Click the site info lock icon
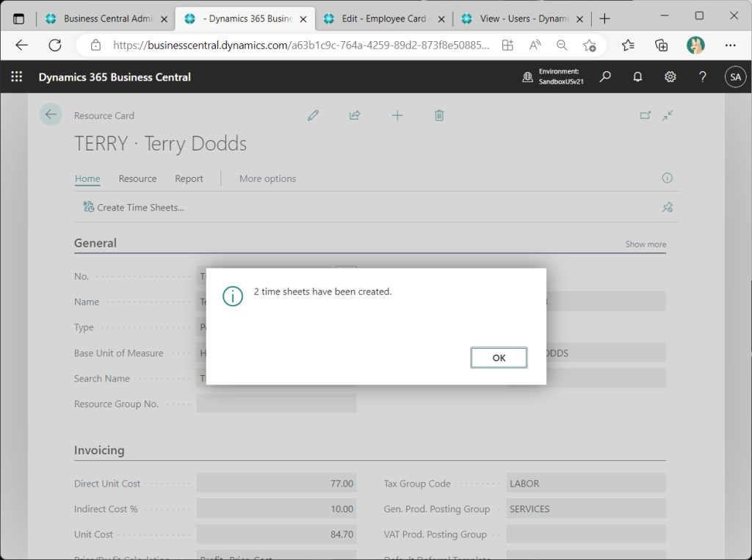 pos(96,46)
